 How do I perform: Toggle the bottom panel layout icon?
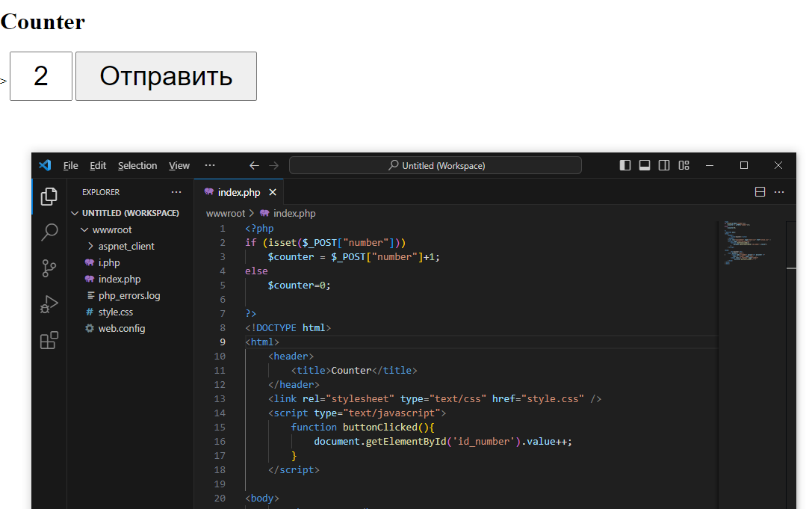tap(645, 165)
